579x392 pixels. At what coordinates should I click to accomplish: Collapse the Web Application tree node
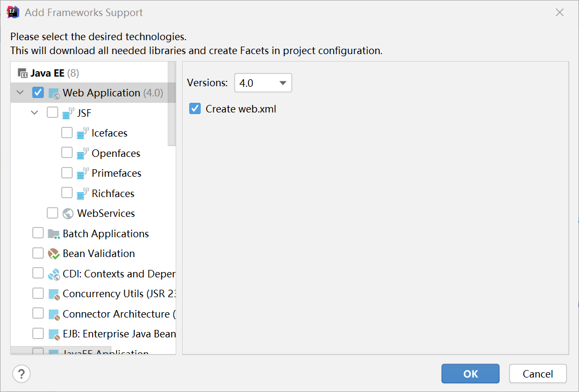click(x=20, y=93)
